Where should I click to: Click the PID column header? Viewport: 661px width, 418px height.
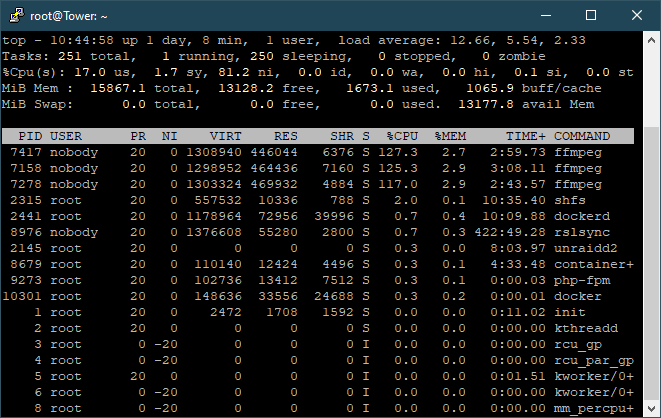[30, 136]
